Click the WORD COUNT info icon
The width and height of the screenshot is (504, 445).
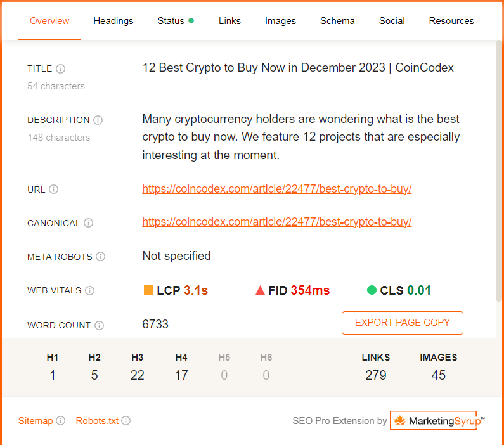pos(100,326)
